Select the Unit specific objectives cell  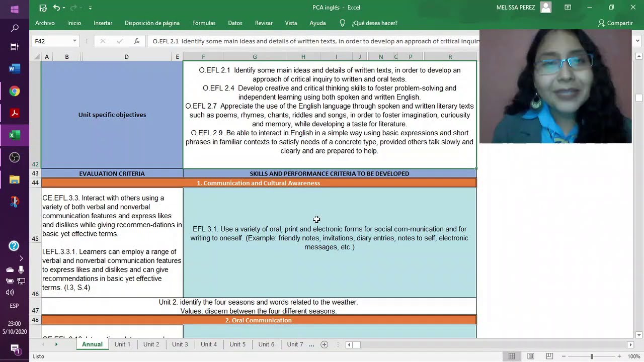[x=112, y=115]
